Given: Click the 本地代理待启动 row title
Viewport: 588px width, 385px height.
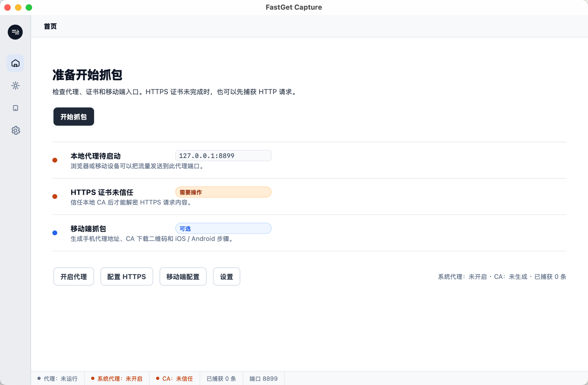Looking at the screenshot, I should [96, 156].
